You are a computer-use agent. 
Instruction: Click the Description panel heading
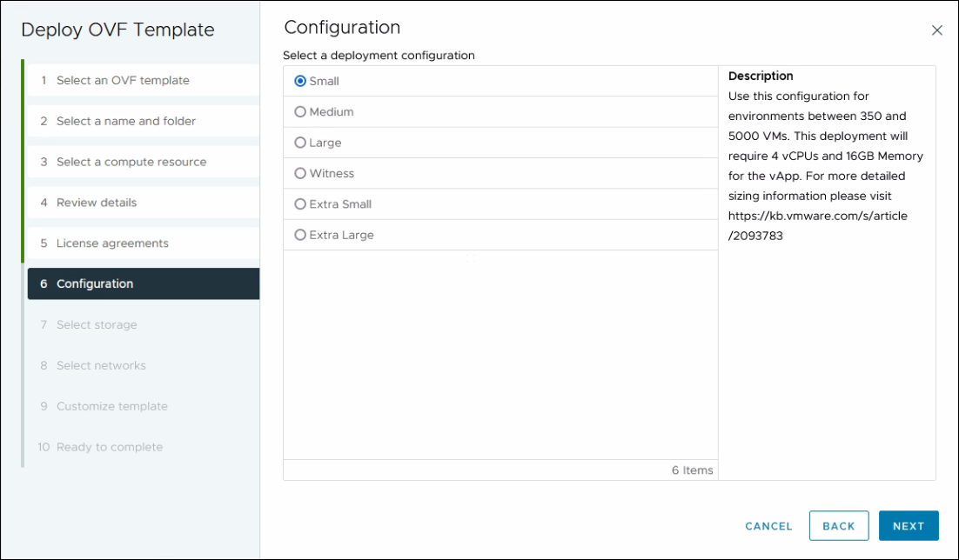click(761, 76)
